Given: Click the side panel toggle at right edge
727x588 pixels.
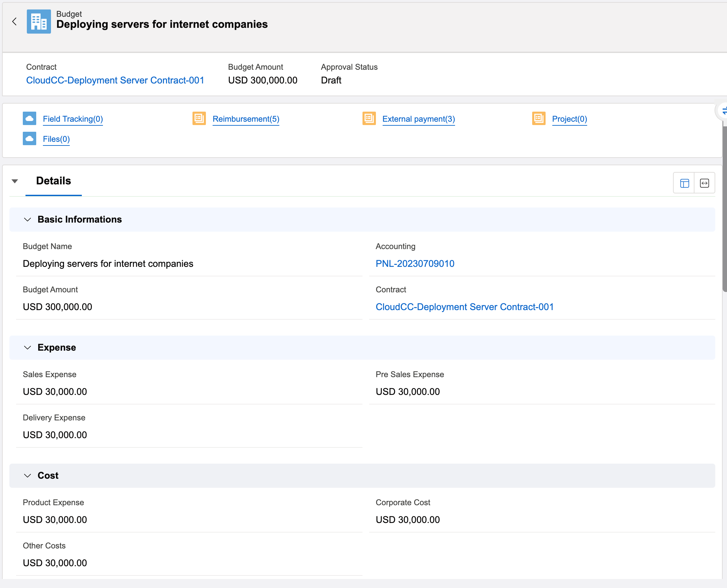Looking at the screenshot, I should [723, 111].
